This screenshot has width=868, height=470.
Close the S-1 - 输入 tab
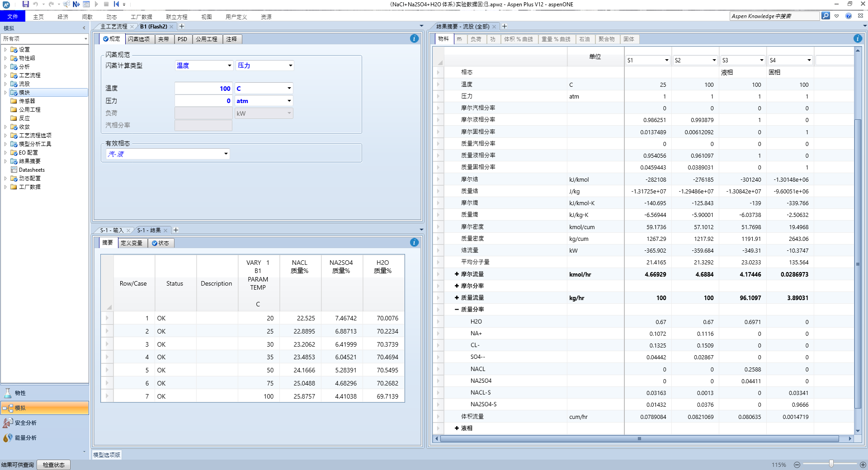click(128, 230)
